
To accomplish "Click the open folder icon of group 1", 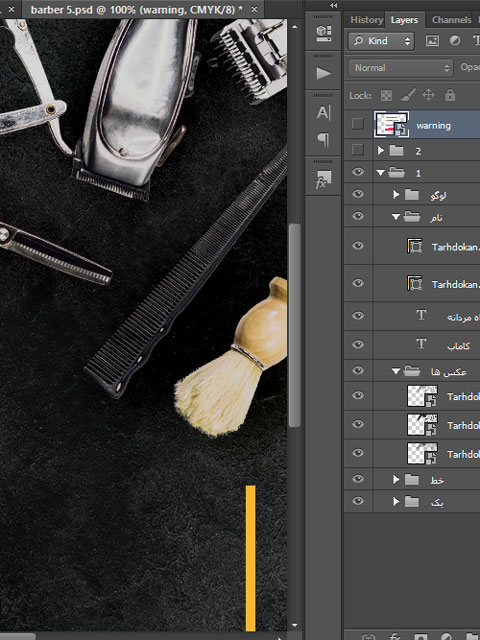I will (x=396, y=173).
